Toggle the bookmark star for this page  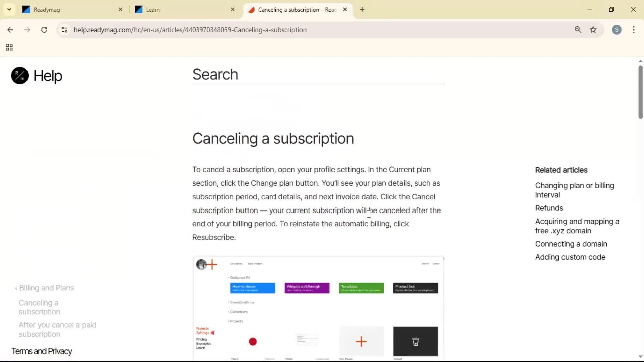594,30
